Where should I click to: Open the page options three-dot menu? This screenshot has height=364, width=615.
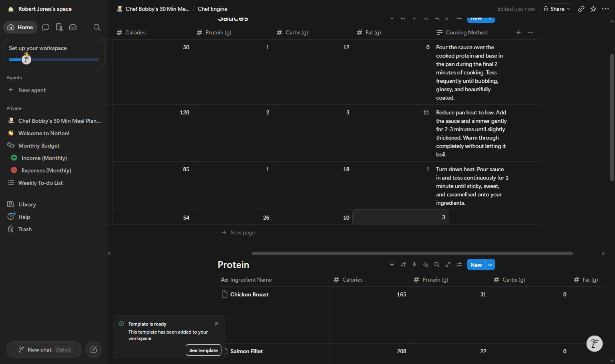pyautogui.click(x=605, y=9)
